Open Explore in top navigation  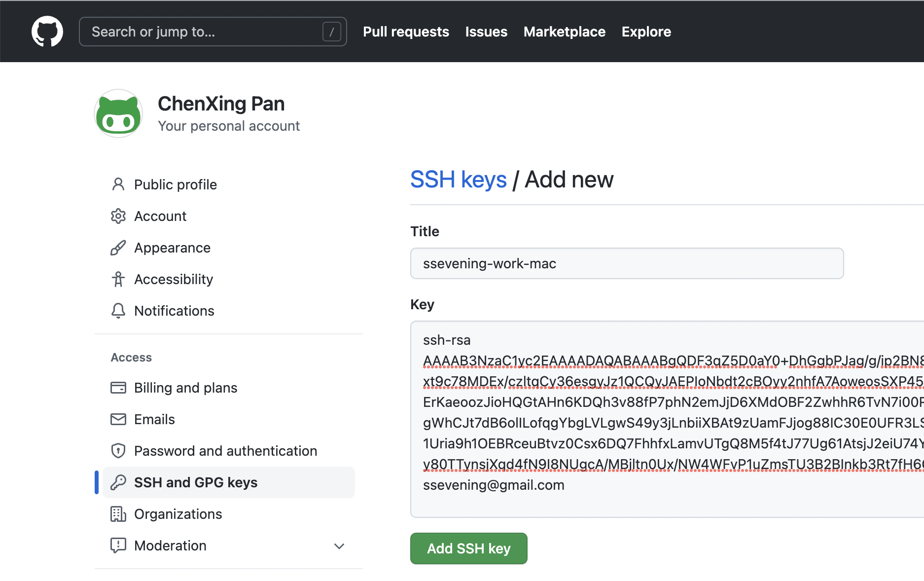coord(646,32)
